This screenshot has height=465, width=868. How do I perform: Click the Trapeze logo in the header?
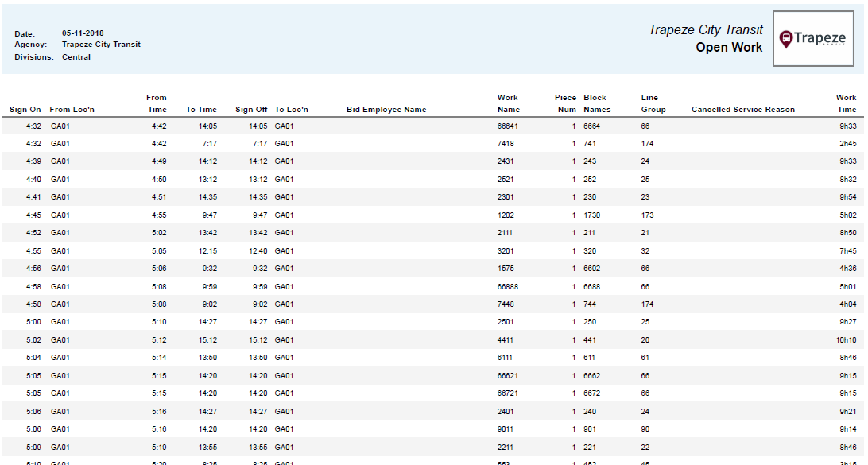click(812, 39)
